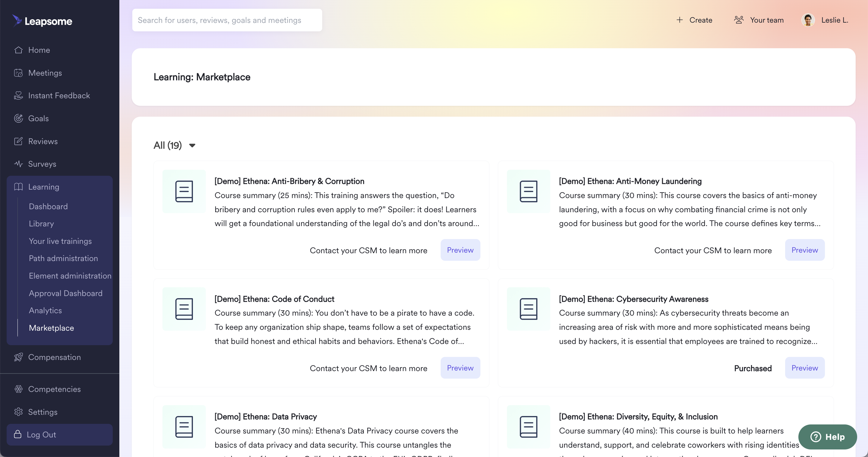868x457 pixels.
Task: Open Your team from the header
Action: point(759,20)
